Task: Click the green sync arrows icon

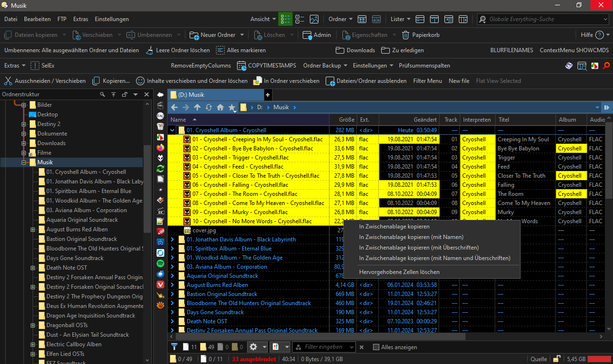Action: tap(160, 169)
